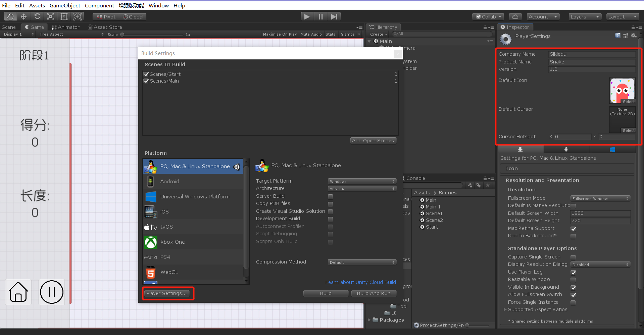Select the combined Transform tool
This screenshot has width=644, height=335.
[x=78, y=16]
